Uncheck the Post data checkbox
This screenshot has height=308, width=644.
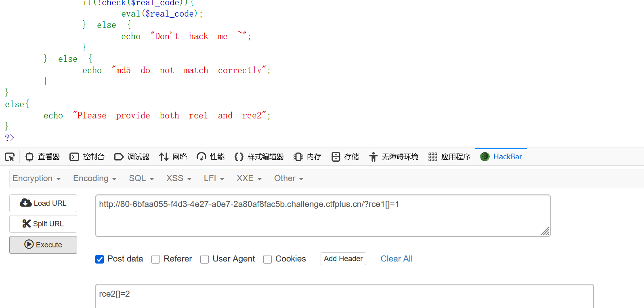click(x=100, y=259)
